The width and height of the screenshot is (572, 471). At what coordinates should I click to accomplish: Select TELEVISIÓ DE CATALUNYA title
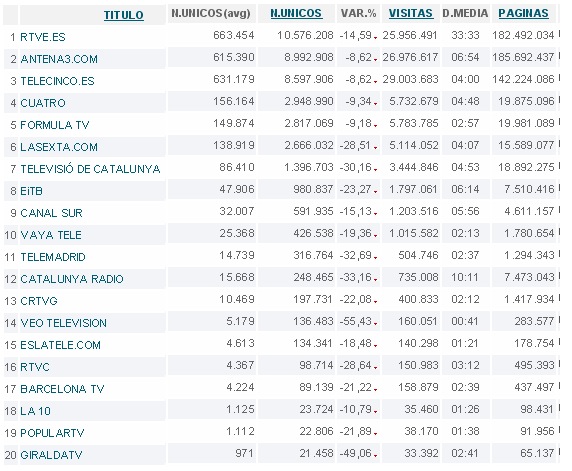(x=90, y=169)
